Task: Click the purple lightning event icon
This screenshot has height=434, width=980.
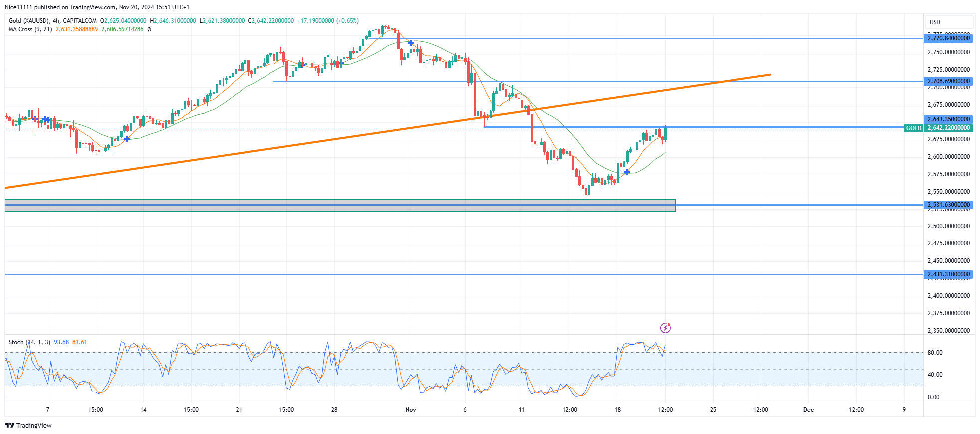Action: coord(665,328)
